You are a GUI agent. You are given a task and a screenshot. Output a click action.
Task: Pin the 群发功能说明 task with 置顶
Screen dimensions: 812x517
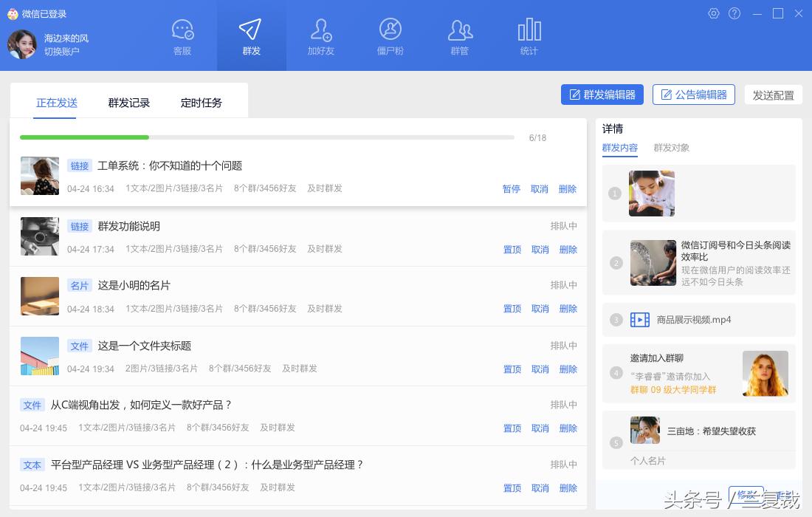pyautogui.click(x=512, y=250)
